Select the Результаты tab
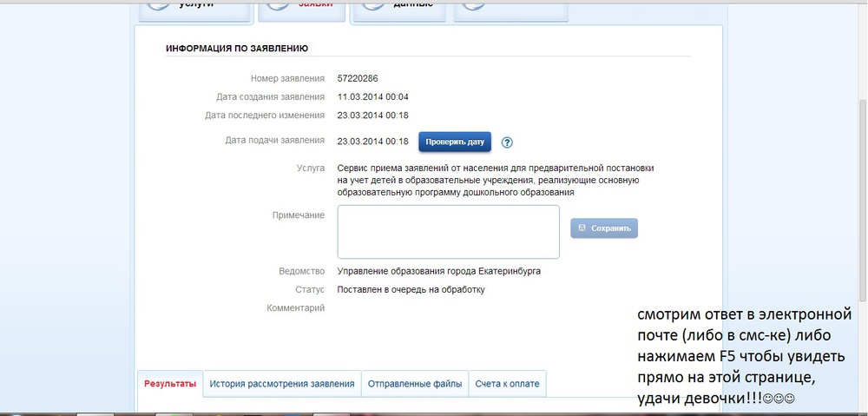Image resolution: width=868 pixels, height=416 pixels. click(170, 384)
